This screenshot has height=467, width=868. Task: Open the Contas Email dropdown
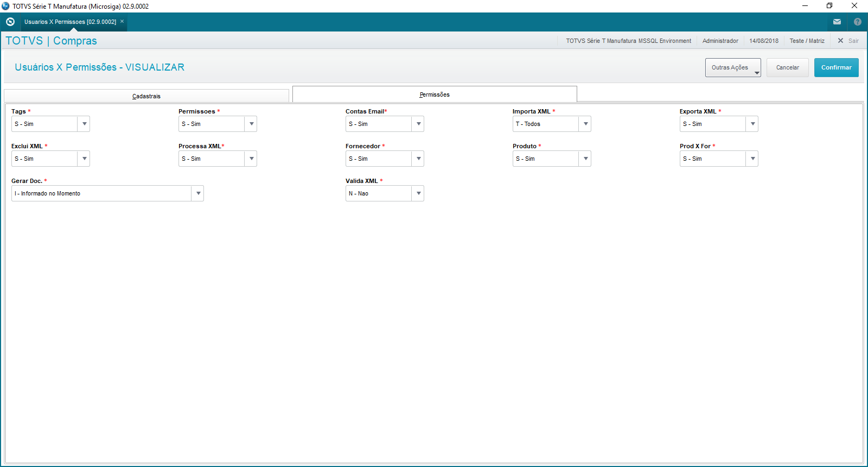click(x=418, y=124)
